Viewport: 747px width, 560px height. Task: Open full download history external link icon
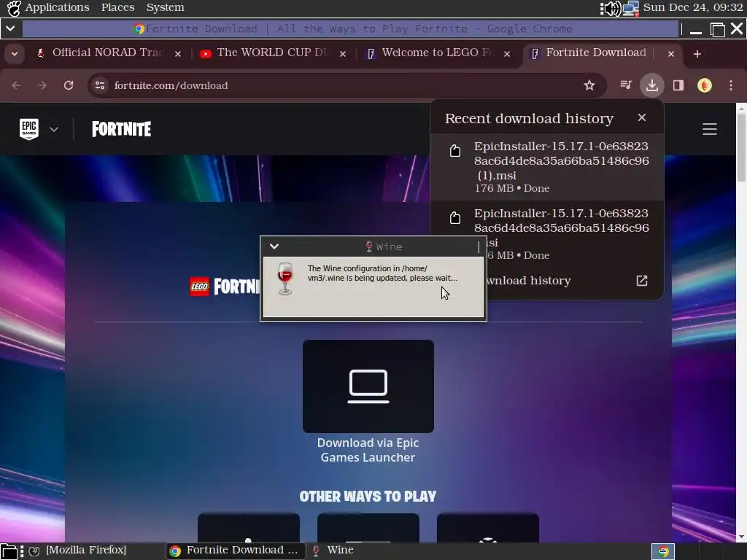[x=642, y=281]
